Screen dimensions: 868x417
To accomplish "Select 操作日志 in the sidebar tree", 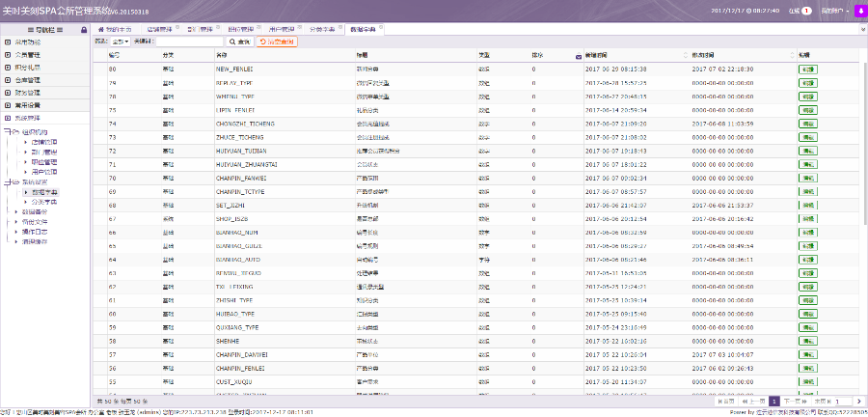I will tap(35, 232).
